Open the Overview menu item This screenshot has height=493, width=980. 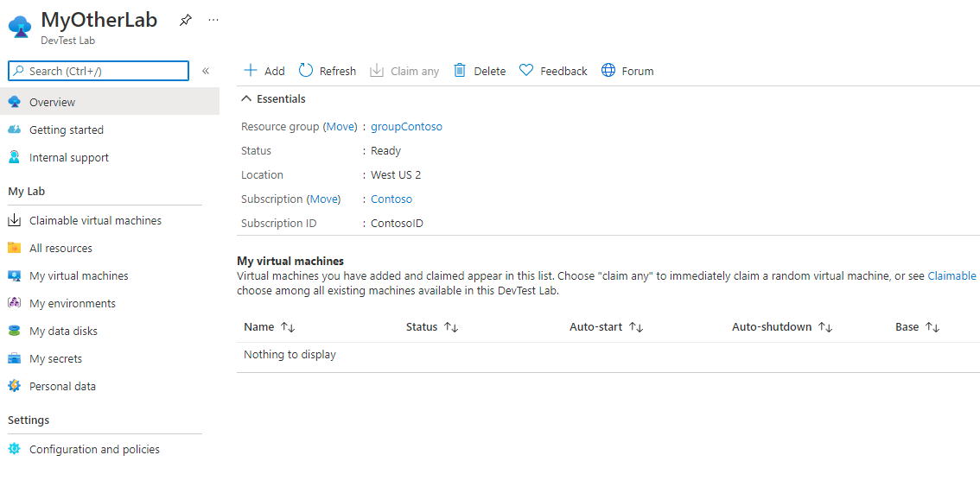click(x=110, y=102)
